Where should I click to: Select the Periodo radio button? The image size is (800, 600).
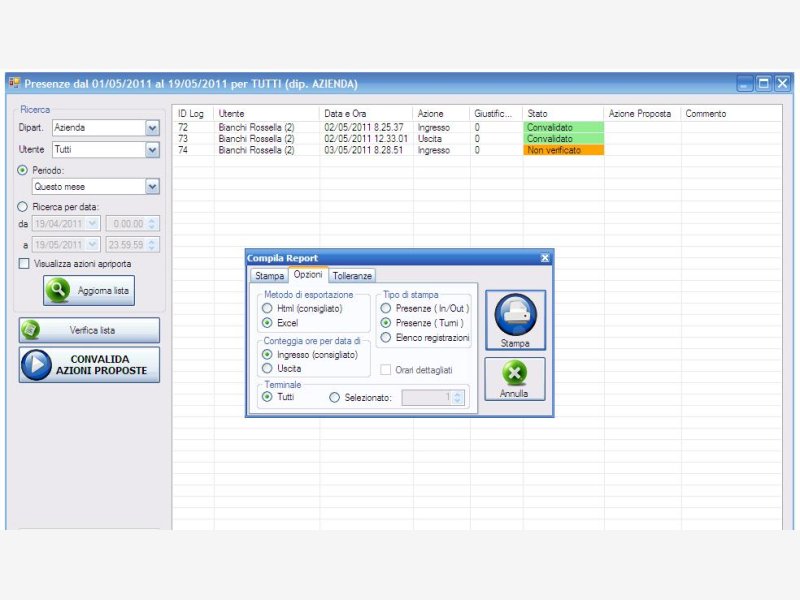22,170
